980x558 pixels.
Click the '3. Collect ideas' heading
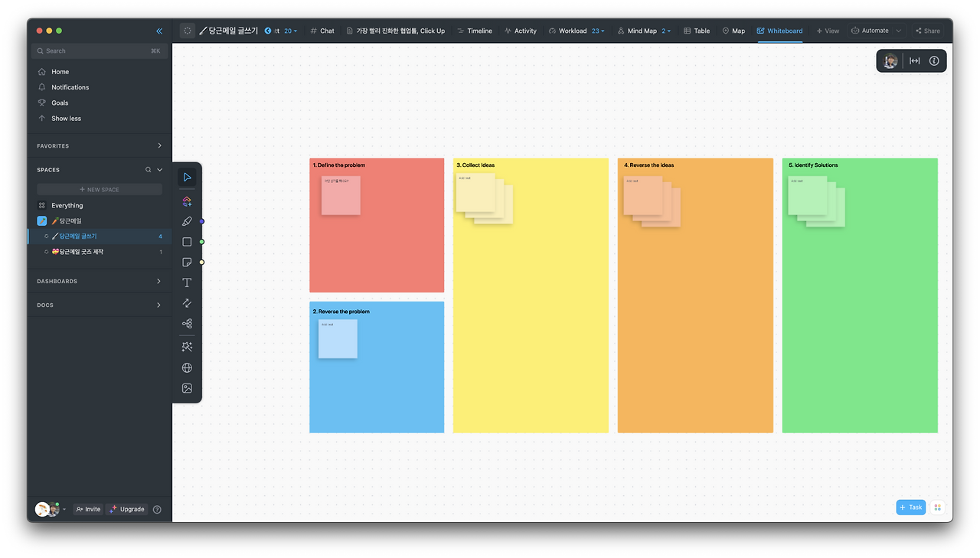(475, 165)
